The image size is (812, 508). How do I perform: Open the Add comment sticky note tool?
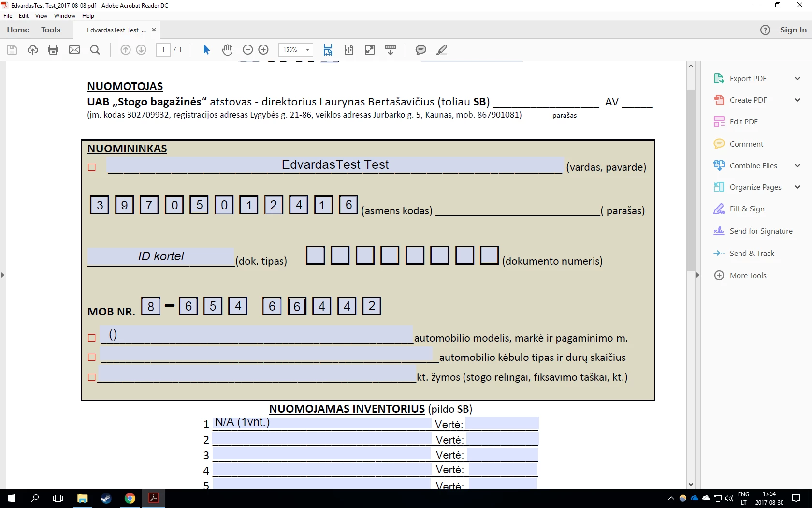coord(421,50)
